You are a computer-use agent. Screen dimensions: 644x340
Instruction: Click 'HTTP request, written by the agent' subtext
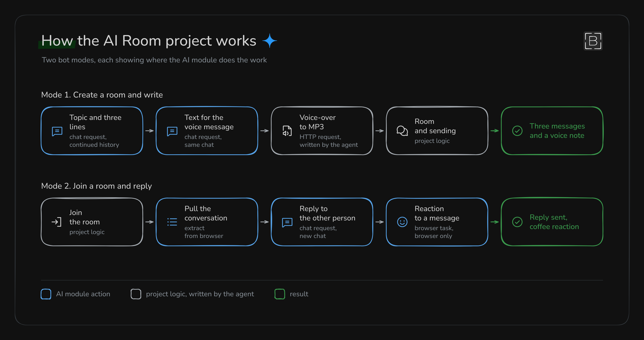point(329,141)
